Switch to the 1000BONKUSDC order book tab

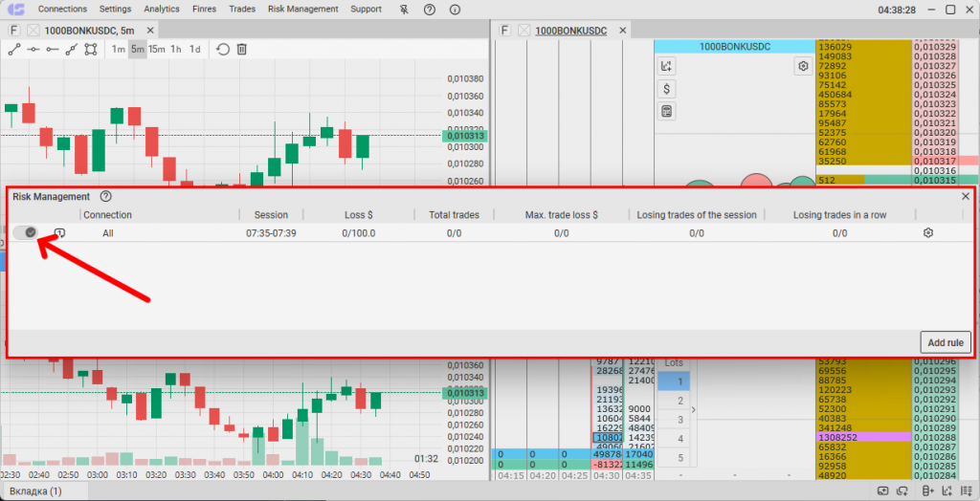[570, 30]
